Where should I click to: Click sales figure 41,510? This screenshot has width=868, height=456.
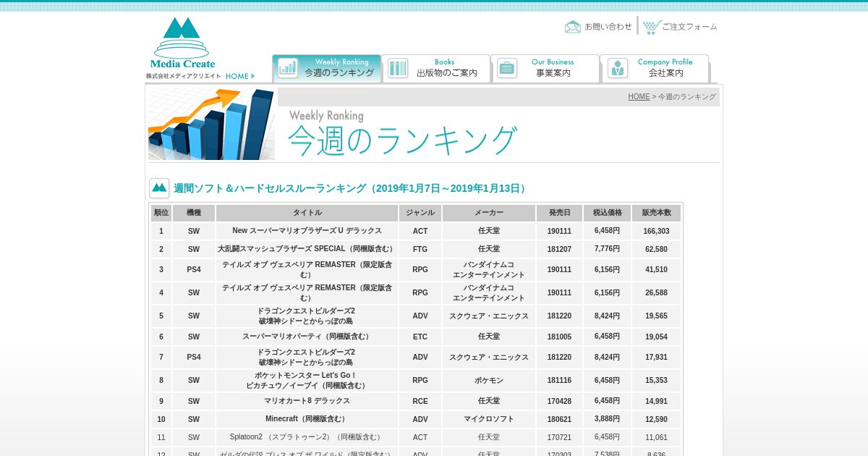coord(657,270)
